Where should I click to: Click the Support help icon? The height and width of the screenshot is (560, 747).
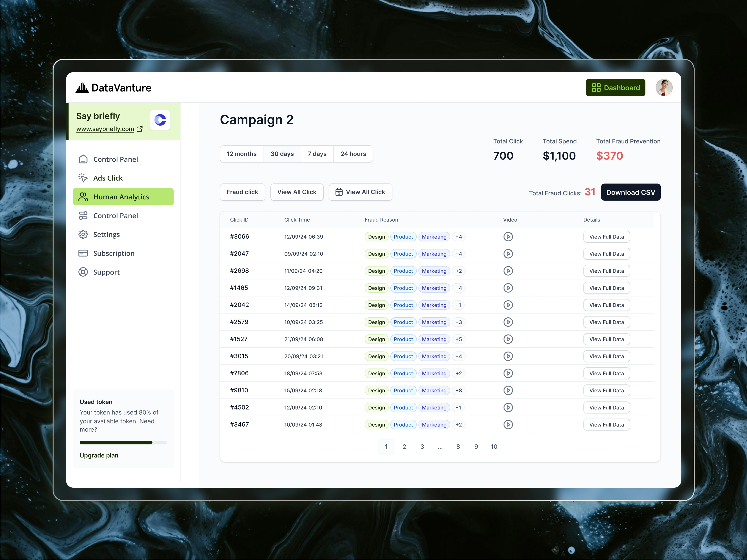[83, 272]
